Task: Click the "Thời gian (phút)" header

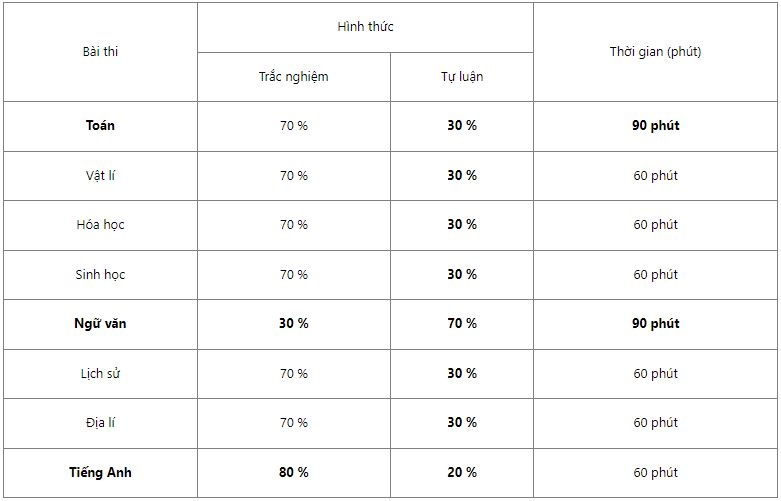Action: click(655, 52)
